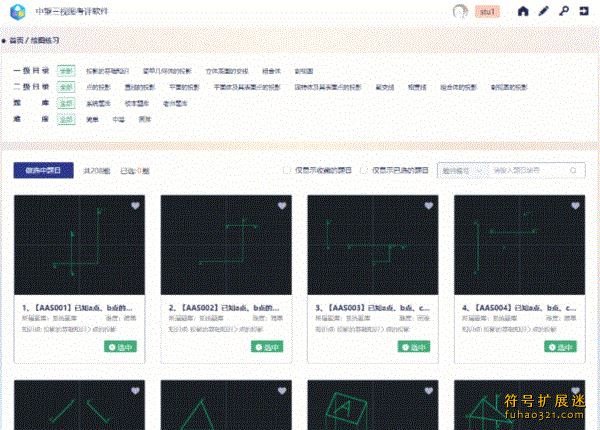The width and height of the screenshot is (600, 430).
Task: Log out using the exit icon
Action: click(x=584, y=11)
